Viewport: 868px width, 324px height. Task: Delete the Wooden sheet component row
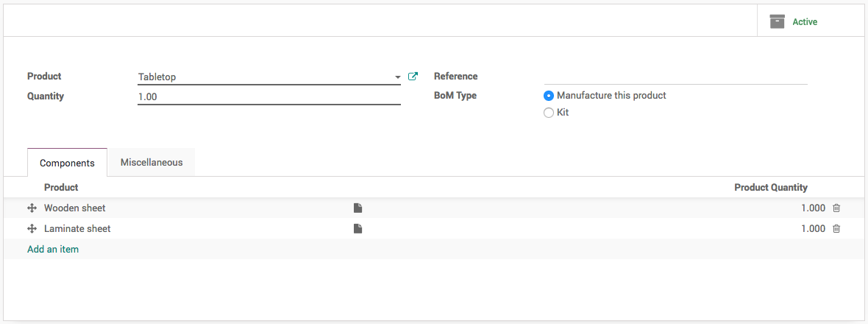[836, 208]
